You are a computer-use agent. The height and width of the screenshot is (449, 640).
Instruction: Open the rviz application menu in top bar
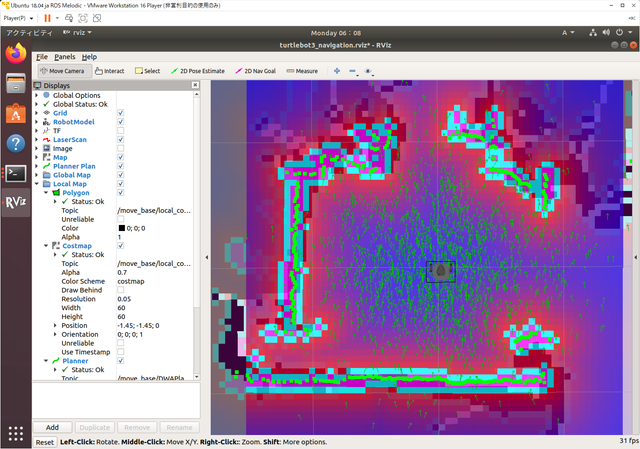77,33
